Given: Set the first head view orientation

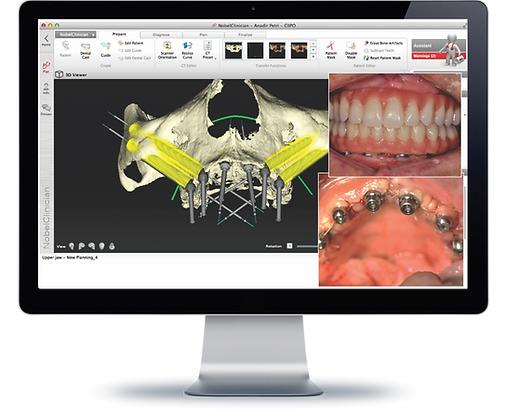Looking at the screenshot, I should click(71, 246).
